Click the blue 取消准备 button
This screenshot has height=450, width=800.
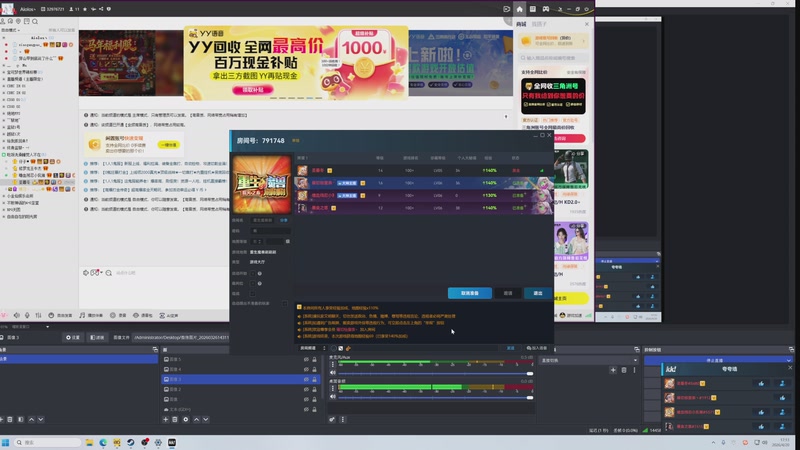click(x=470, y=293)
